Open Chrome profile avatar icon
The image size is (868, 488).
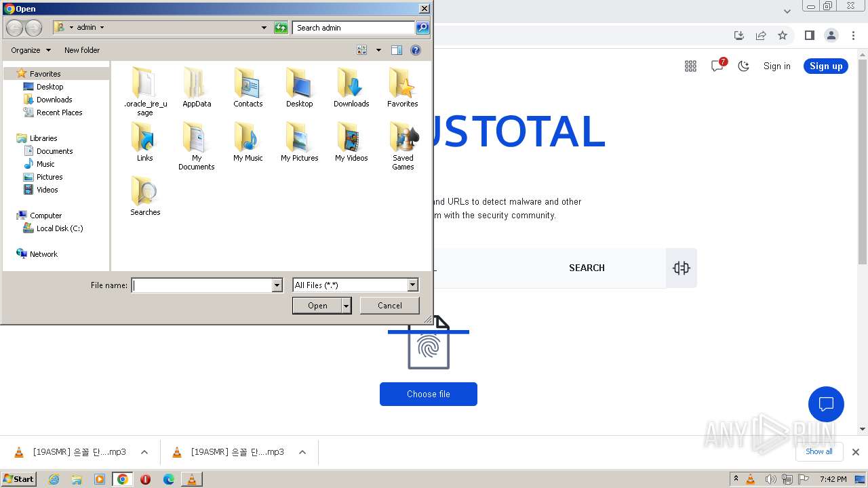(831, 35)
